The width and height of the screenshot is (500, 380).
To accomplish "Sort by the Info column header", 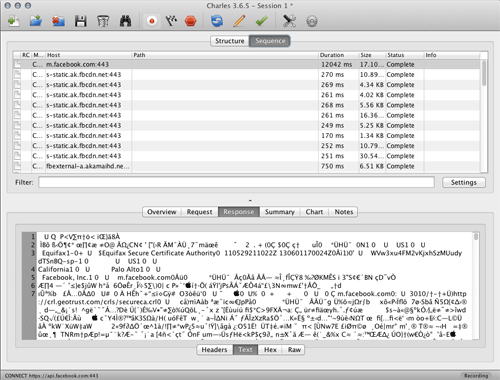I will [x=452, y=55].
